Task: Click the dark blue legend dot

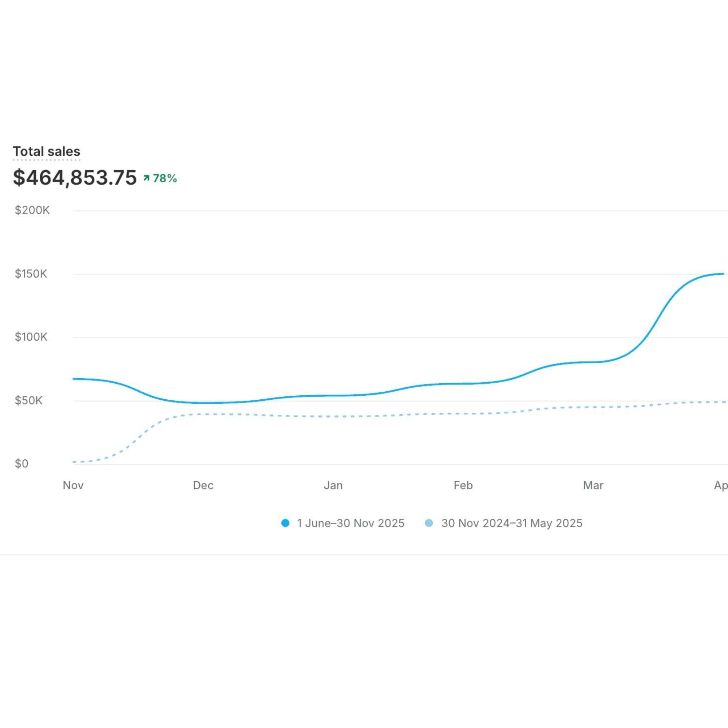Action: coord(285,523)
